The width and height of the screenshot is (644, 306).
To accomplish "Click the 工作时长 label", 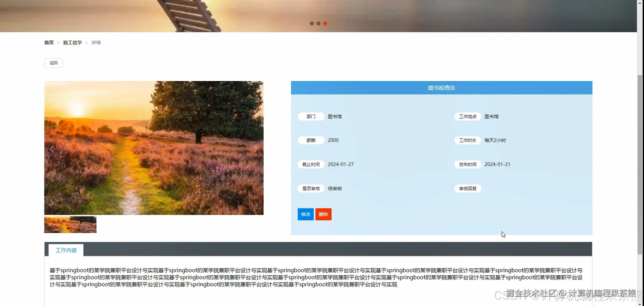I will click(x=468, y=140).
